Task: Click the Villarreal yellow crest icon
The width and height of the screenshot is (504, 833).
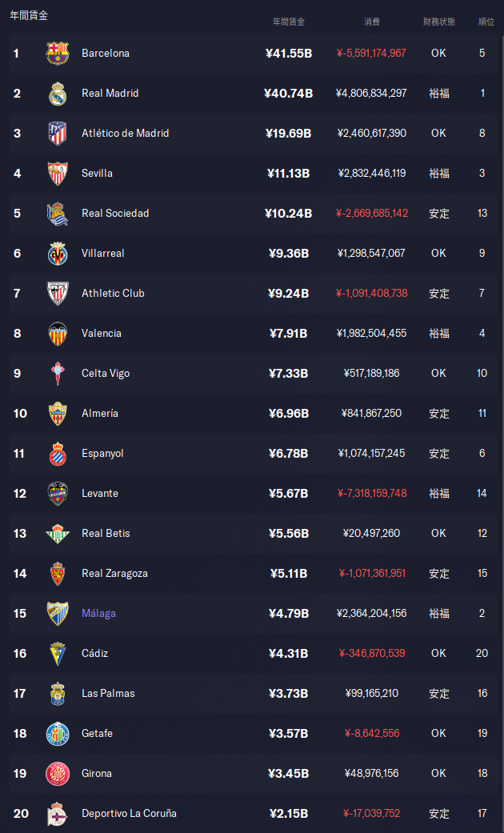Action: pyautogui.click(x=58, y=254)
